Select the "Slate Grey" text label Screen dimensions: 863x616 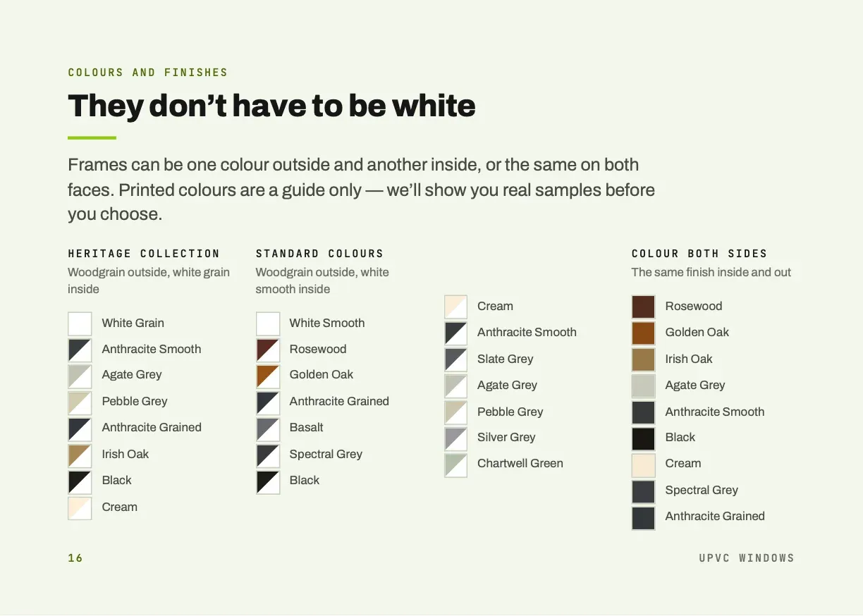click(506, 359)
